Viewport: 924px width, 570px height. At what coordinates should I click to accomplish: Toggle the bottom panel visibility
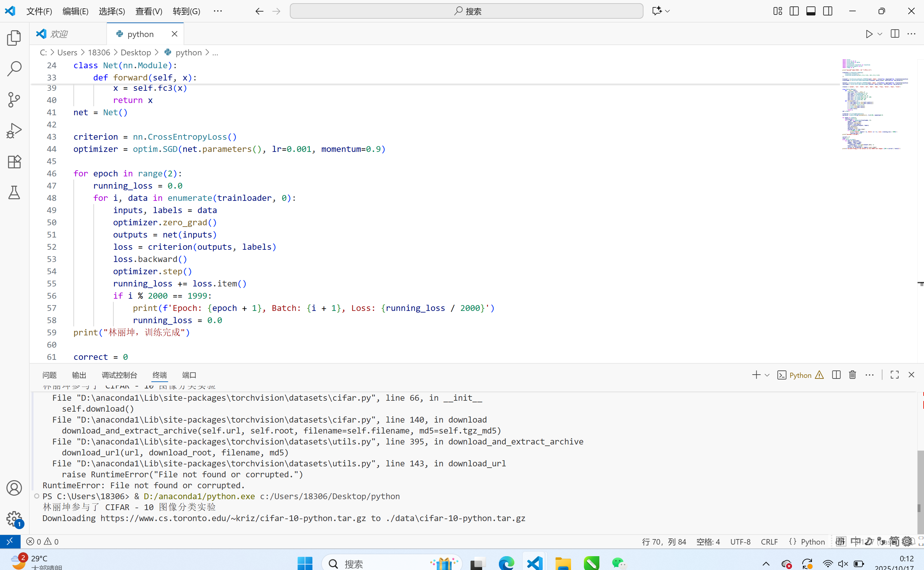tap(811, 11)
